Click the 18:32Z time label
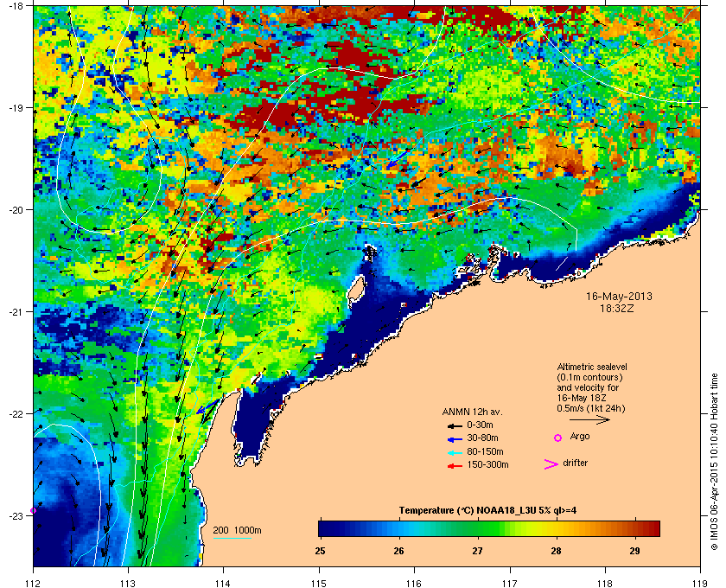 [x=619, y=308]
